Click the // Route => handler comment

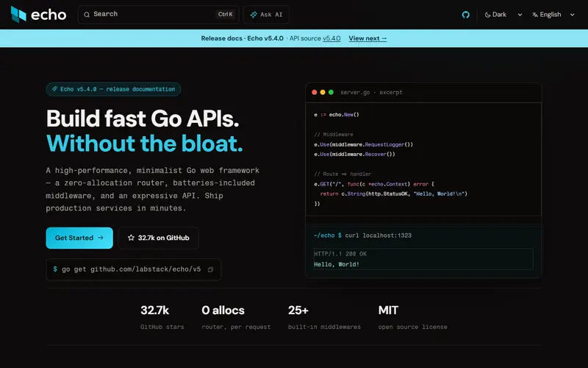(343, 174)
